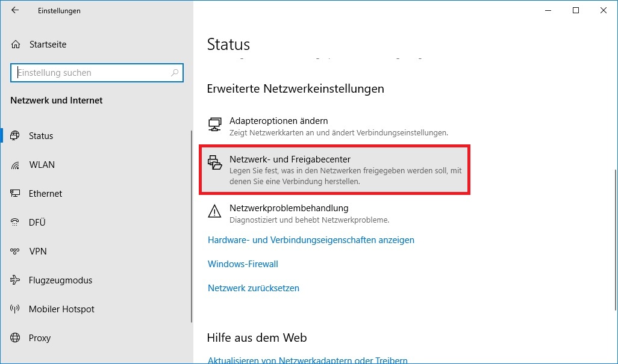Click the Status globe icon
The width and height of the screenshot is (618, 364).
pos(15,136)
